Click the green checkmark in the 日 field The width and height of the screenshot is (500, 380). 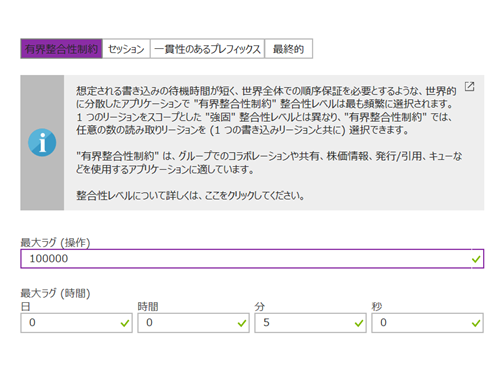125,323
